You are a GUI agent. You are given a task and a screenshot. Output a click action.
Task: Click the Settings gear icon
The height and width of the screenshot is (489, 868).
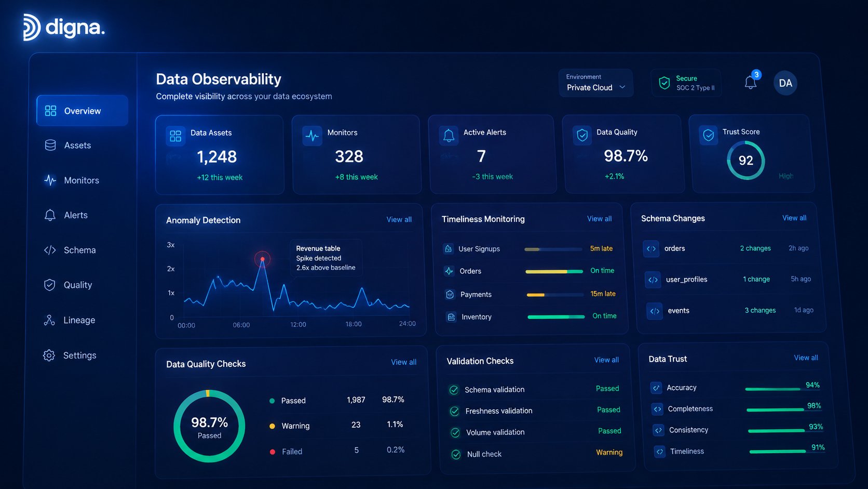pyautogui.click(x=49, y=355)
